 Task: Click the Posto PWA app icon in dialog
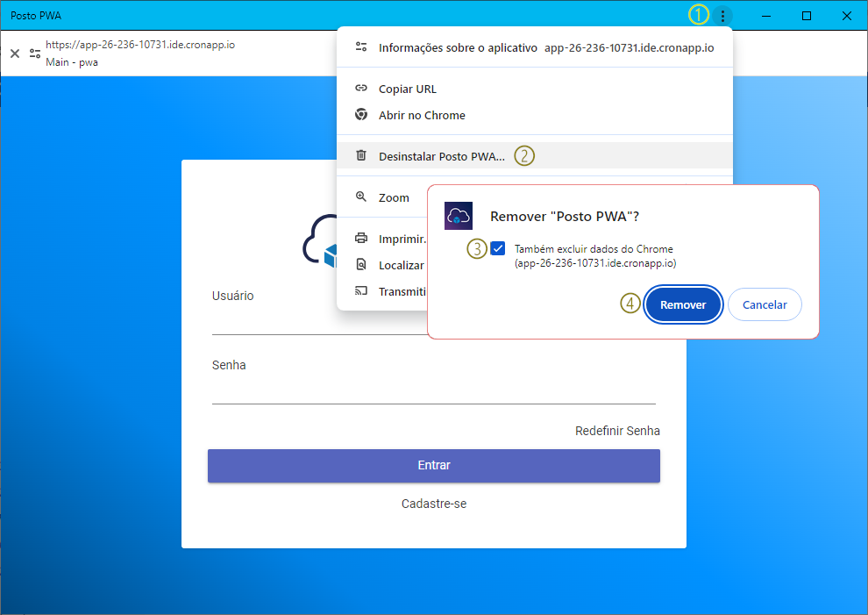(x=459, y=216)
